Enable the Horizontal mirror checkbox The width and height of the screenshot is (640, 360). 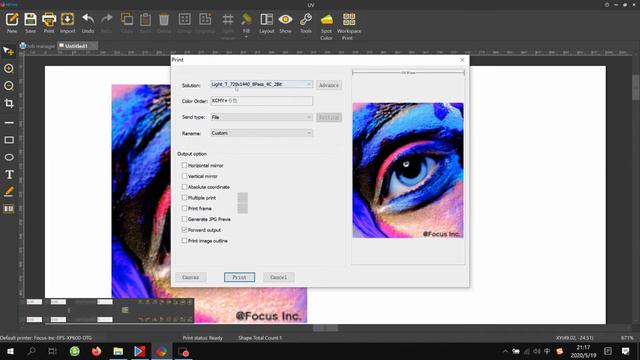pyautogui.click(x=184, y=165)
